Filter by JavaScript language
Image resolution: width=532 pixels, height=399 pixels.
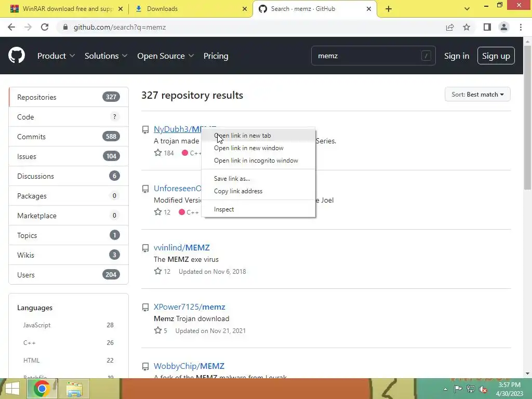click(68, 325)
